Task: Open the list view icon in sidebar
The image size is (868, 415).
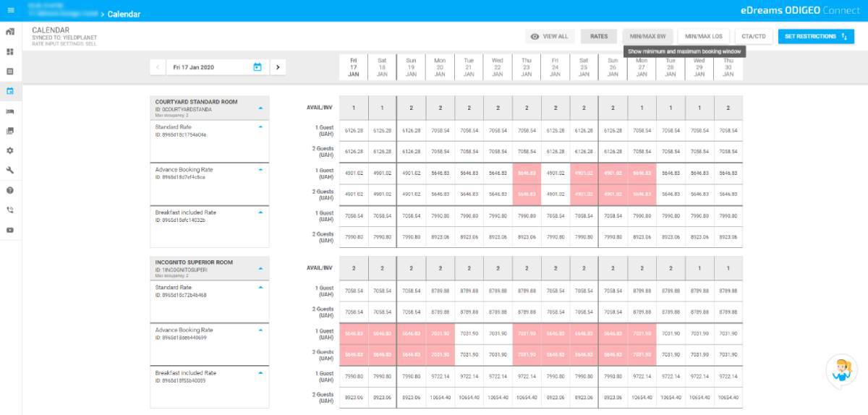Action: pyautogui.click(x=10, y=72)
